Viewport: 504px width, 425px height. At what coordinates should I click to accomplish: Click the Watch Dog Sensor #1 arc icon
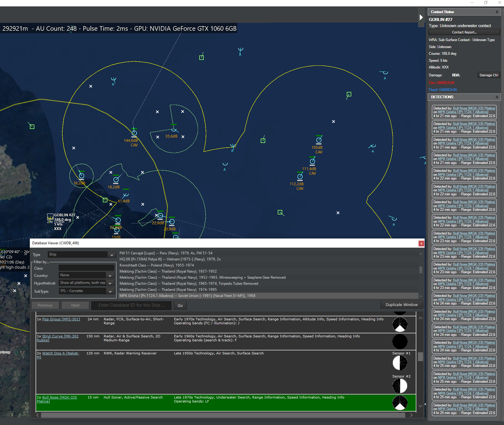400,363
